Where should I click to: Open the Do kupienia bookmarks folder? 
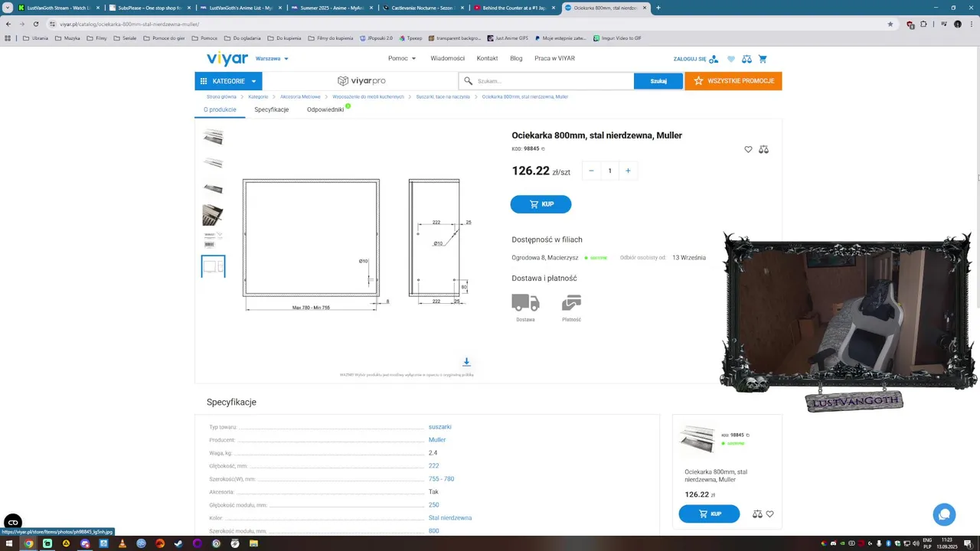[x=284, y=37]
